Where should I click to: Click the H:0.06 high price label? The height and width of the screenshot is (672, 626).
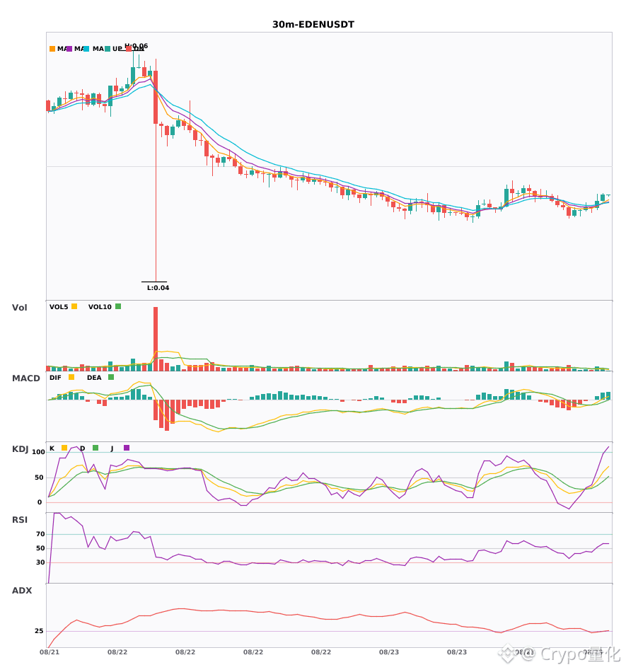(x=137, y=45)
